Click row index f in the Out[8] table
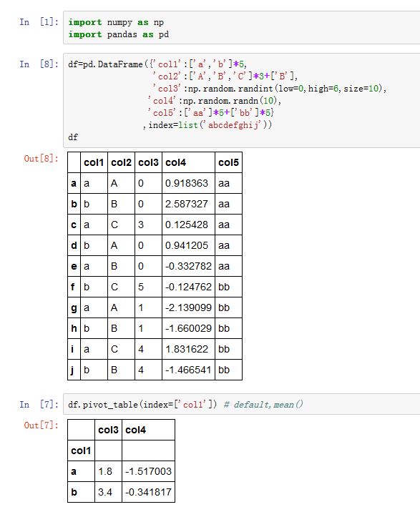420x512 pixels. point(72,287)
